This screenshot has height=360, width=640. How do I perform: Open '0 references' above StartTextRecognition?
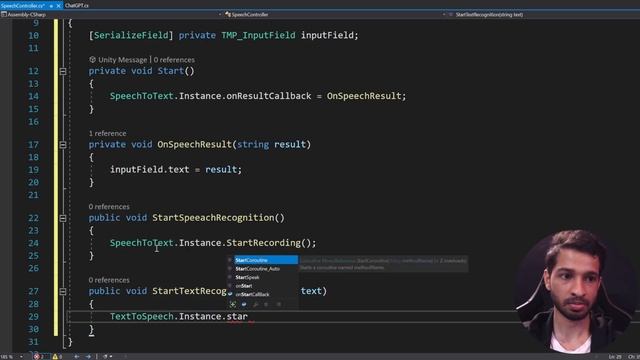(109, 280)
